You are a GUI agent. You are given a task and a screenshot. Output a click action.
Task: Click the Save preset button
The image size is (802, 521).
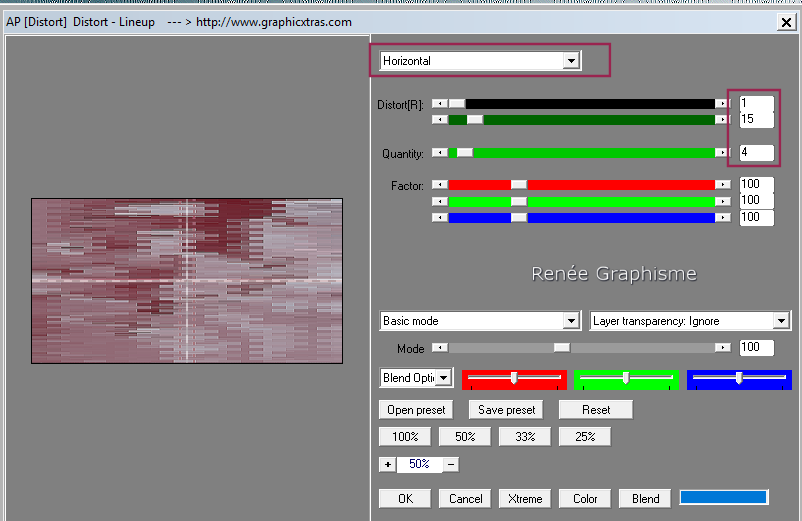506,410
